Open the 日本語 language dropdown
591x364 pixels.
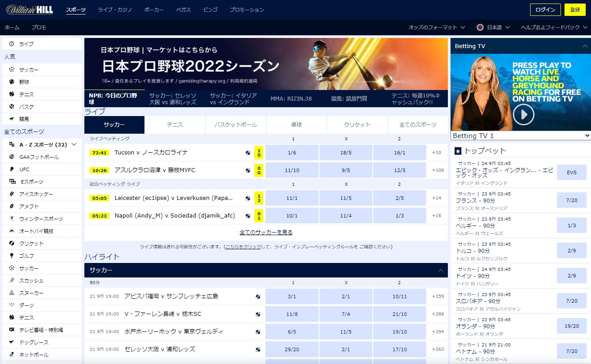[x=493, y=27]
